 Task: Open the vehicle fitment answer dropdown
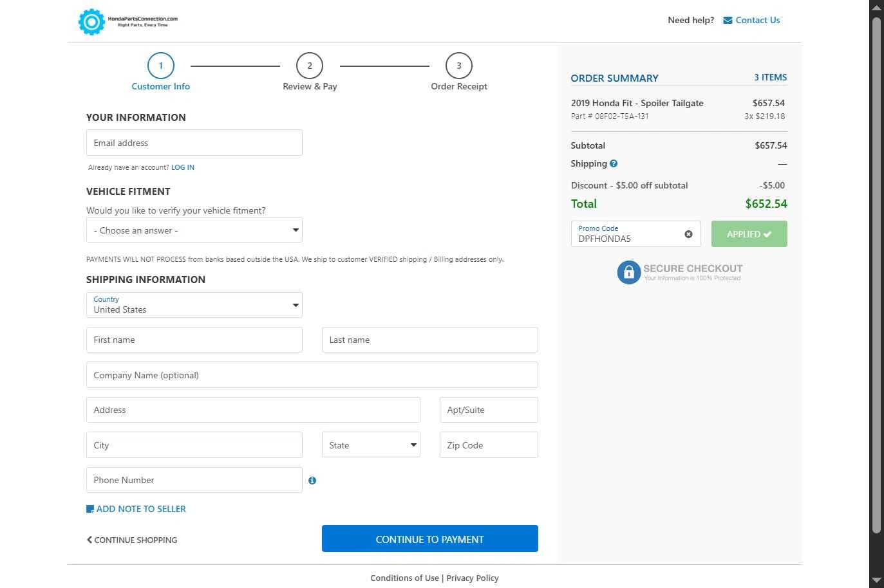pos(194,230)
